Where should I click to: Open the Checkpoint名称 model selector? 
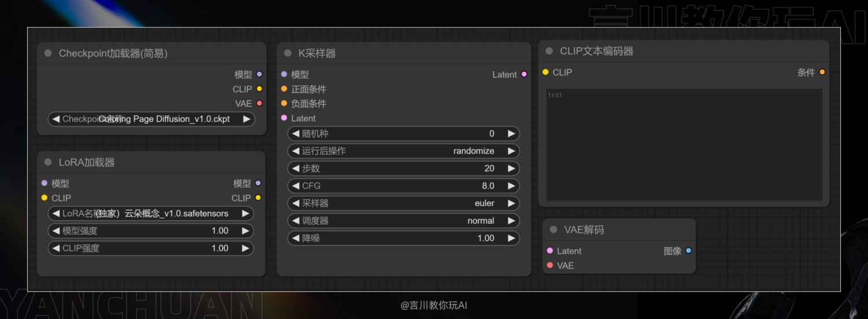(152, 119)
